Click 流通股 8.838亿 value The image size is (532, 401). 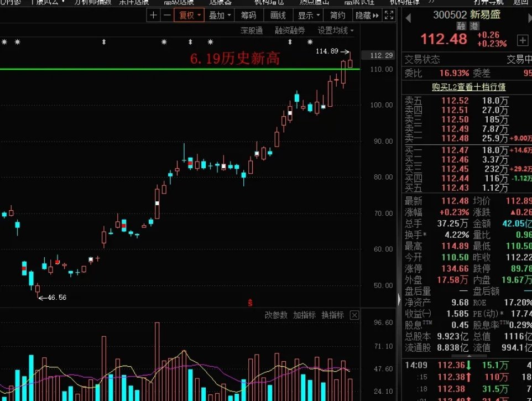452,348
